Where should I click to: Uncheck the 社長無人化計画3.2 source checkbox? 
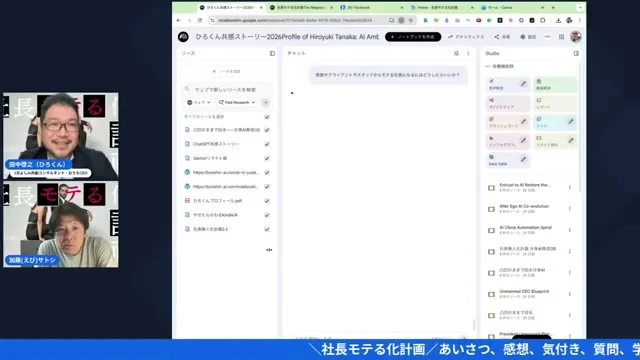pyautogui.click(x=267, y=229)
